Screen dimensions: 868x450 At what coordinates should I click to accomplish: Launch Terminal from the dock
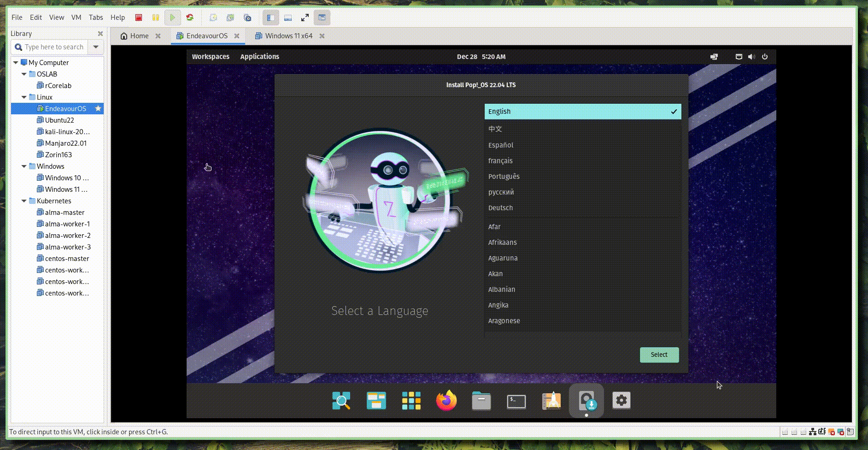(x=516, y=401)
